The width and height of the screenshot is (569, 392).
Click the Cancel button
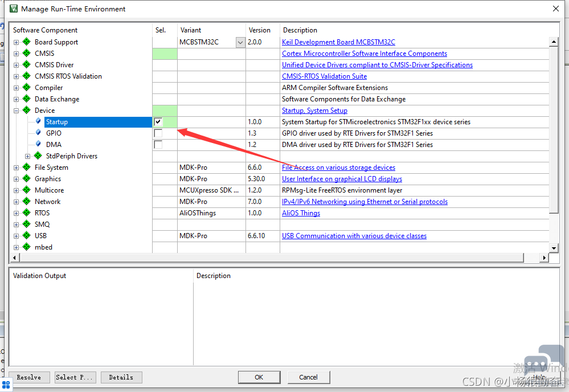click(x=309, y=377)
